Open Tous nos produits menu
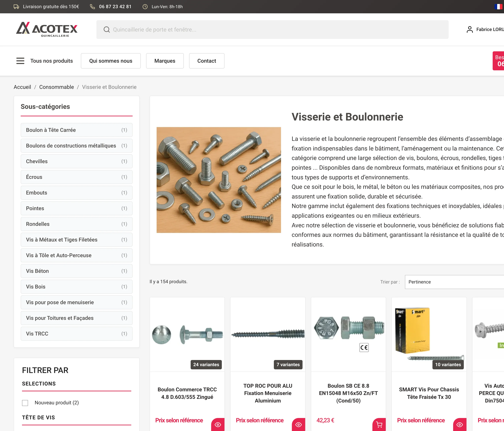The height and width of the screenshot is (431, 504). [51, 61]
